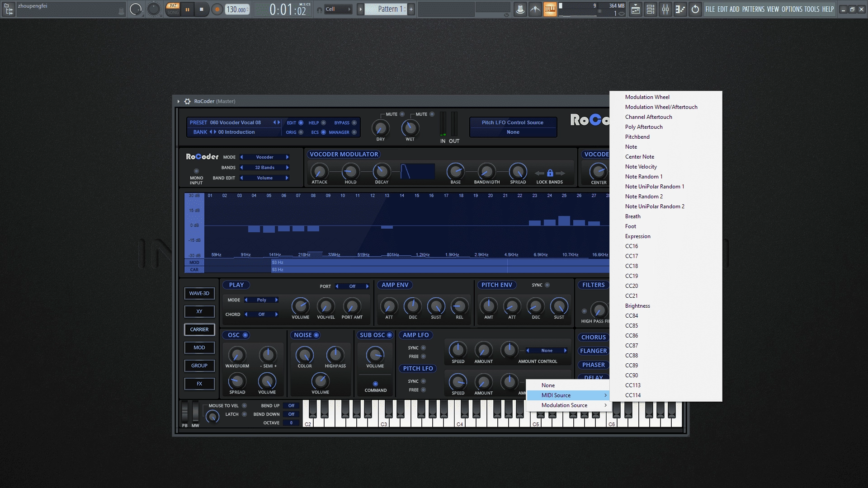Click the FX button
This screenshot has height=488, width=868.
[199, 384]
